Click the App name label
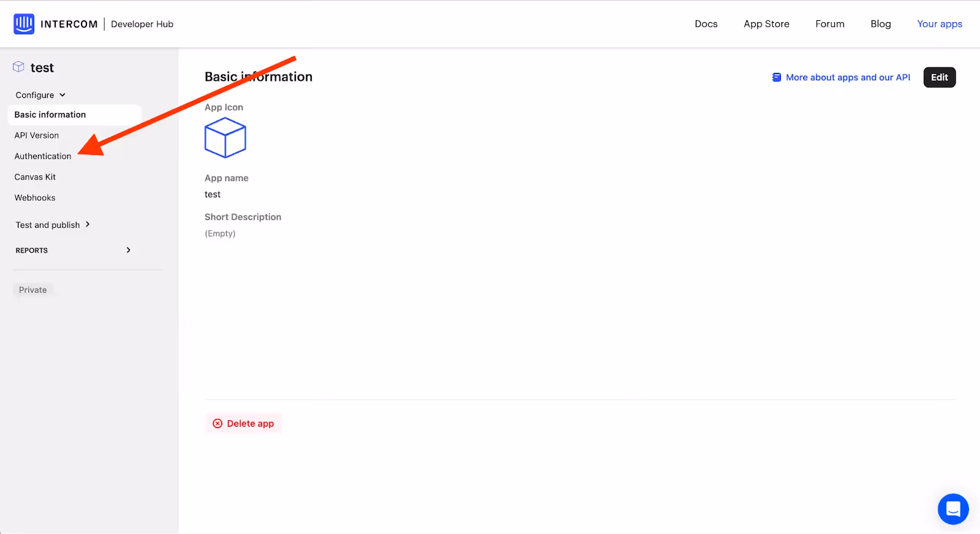 (227, 178)
